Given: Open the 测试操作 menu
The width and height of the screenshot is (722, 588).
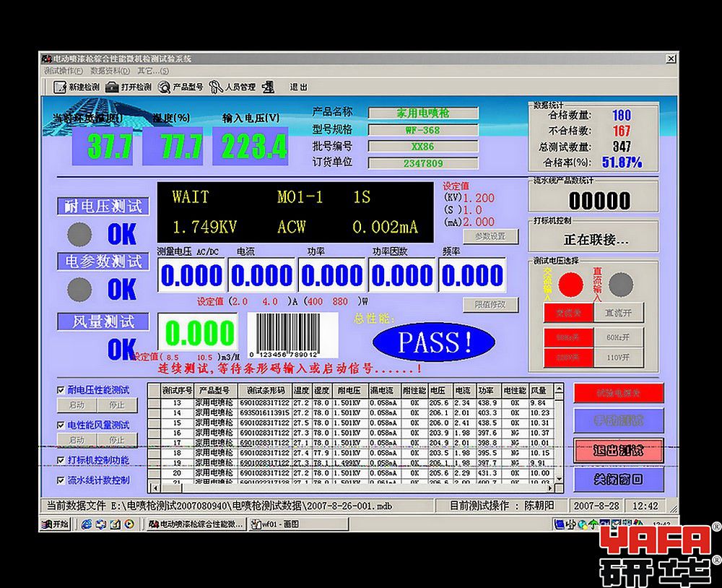Looking at the screenshot, I should coord(64,71).
